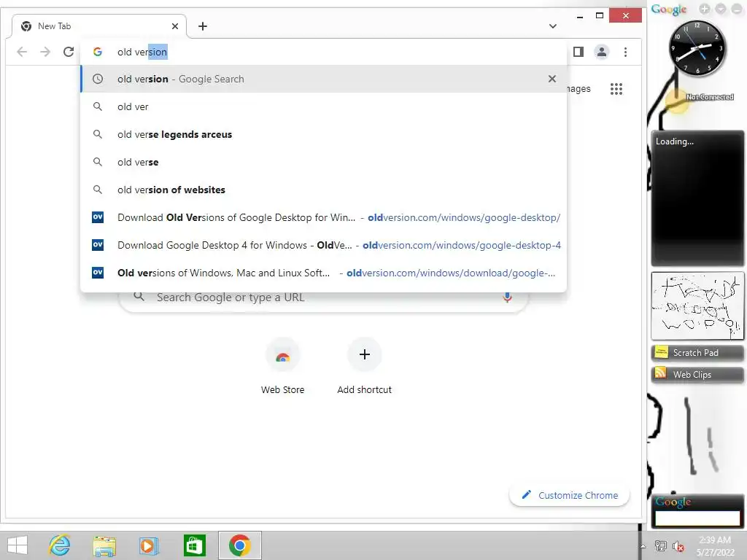Open the Windows Start button
The image size is (747, 560).
18,545
